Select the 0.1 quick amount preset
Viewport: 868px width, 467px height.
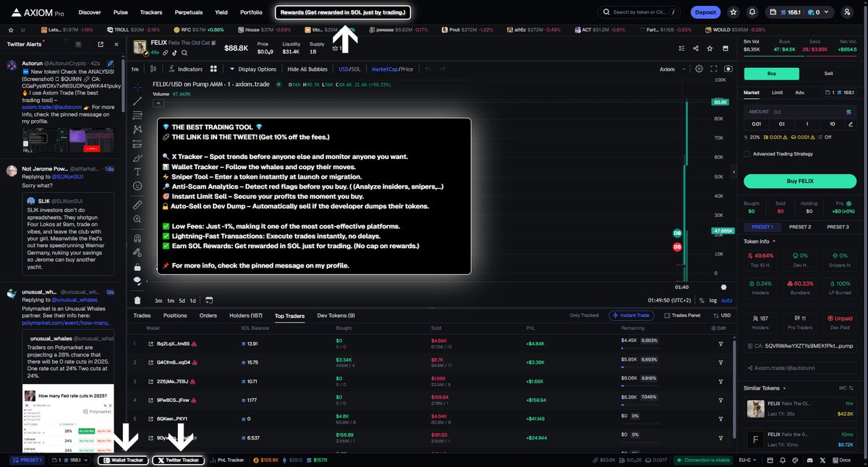point(781,124)
